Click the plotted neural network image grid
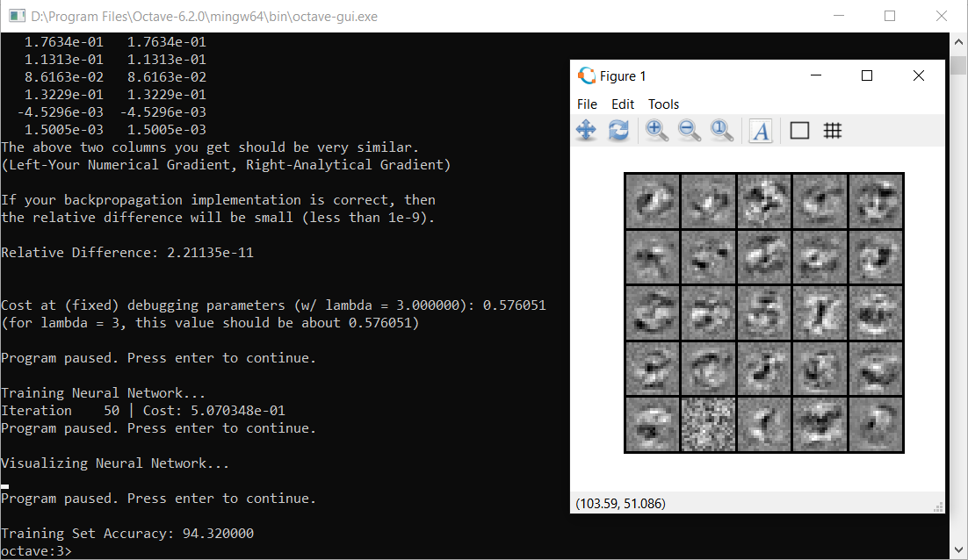Screen dimensions: 968x560 click(763, 312)
